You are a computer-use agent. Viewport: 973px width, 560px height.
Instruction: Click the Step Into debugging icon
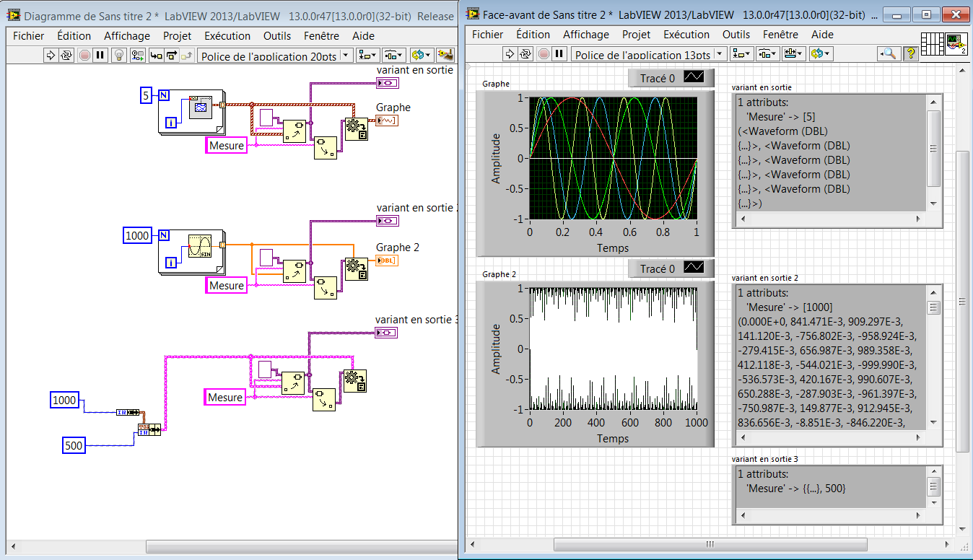coord(156,55)
